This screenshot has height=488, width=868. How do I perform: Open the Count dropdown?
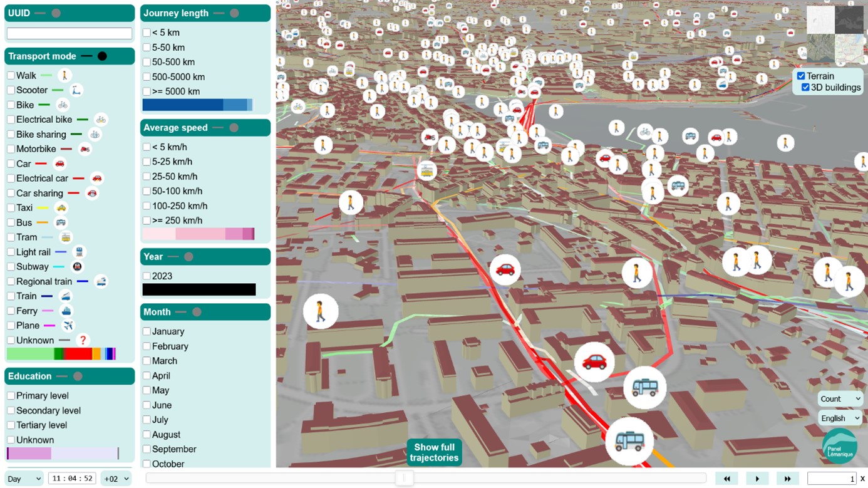pos(840,399)
